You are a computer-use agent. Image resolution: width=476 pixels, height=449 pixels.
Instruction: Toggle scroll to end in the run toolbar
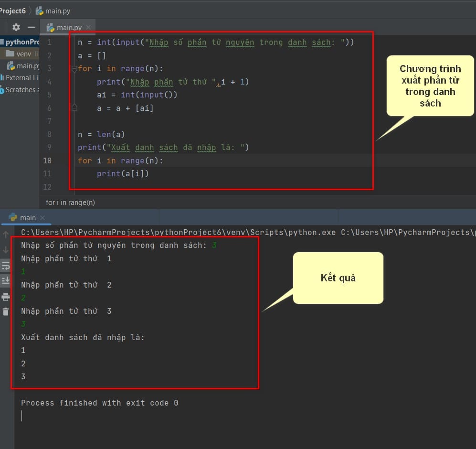point(6,280)
